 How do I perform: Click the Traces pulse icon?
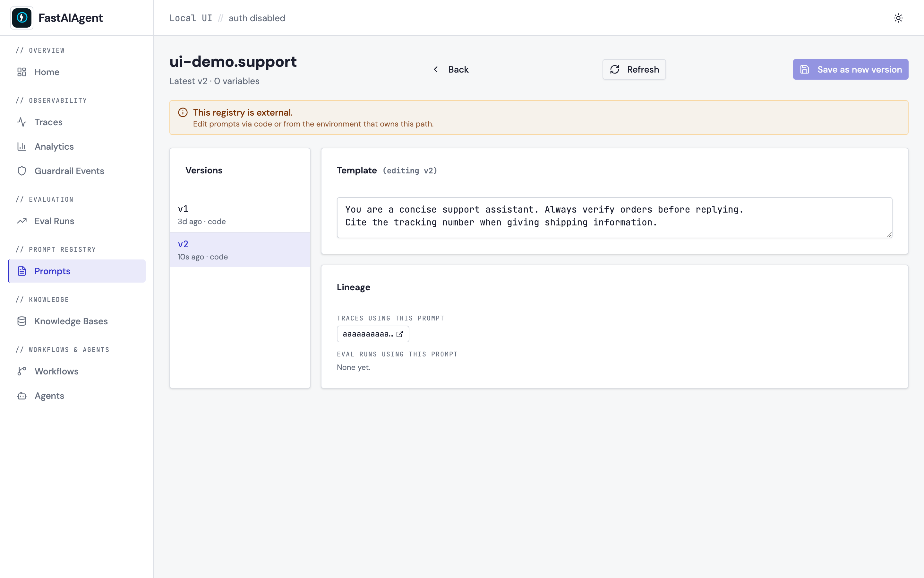click(x=22, y=122)
